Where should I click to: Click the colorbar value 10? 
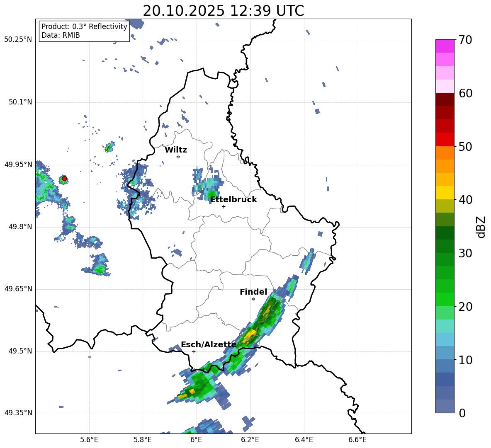pos(465,360)
